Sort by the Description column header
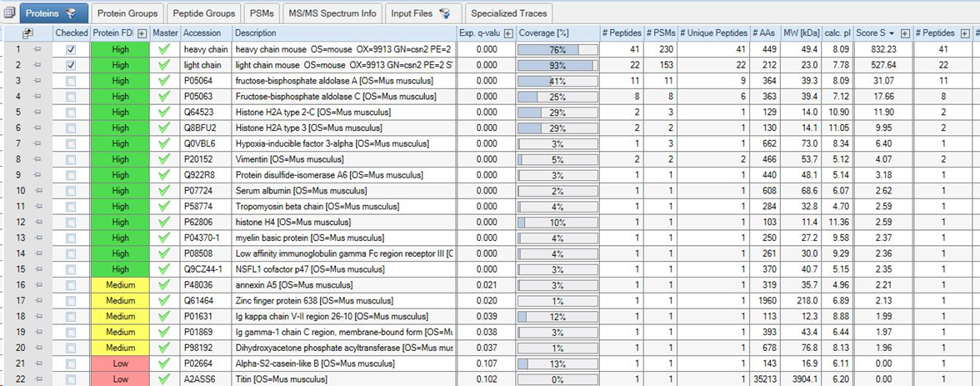Image resolution: width=980 pixels, height=386 pixels. (344, 33)
